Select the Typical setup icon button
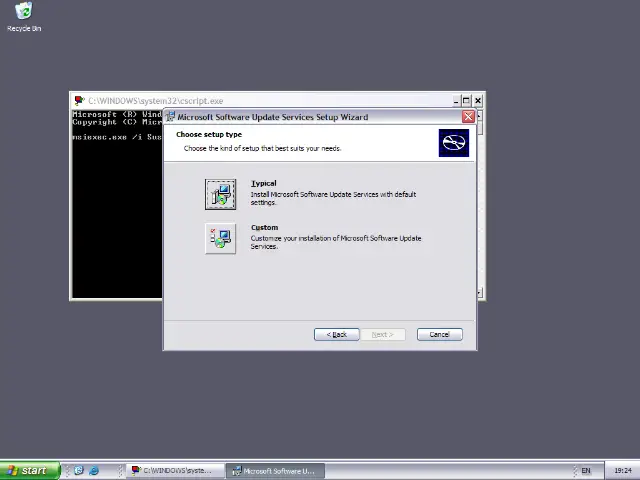The width and height of the screenshot is (640, 480). tap(220, 194)
